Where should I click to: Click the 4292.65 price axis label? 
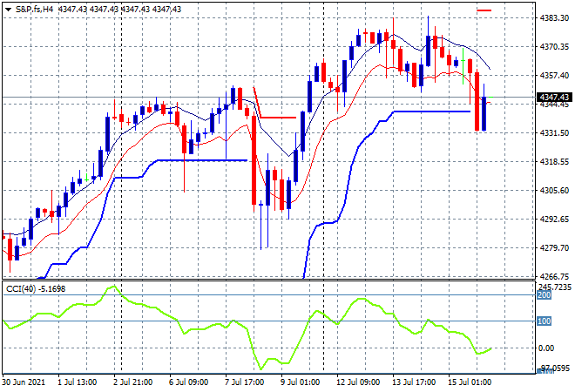554,219
